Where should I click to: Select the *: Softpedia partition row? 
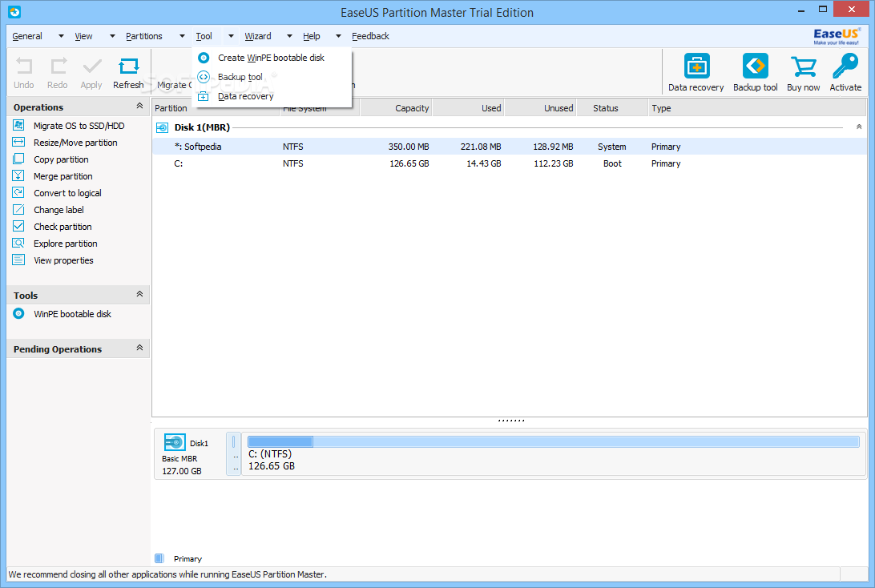click(510, 146)
